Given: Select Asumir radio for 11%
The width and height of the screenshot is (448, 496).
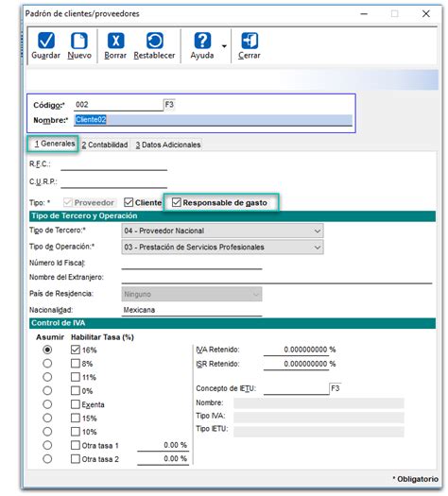Looking at the screenshot, I should 47,377.
